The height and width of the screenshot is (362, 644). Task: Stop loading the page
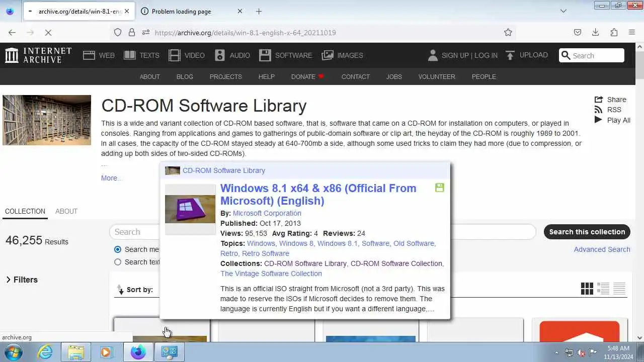(x=48, y=33)
